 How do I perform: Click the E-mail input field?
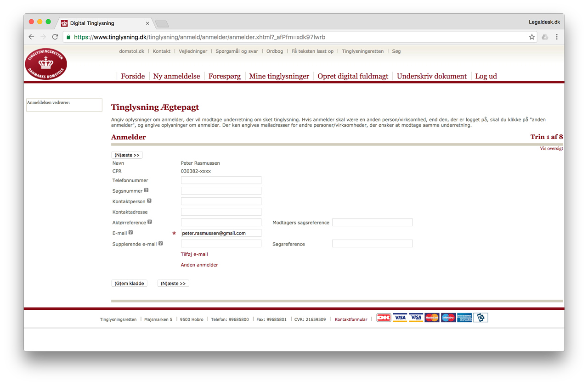point(221,233)
